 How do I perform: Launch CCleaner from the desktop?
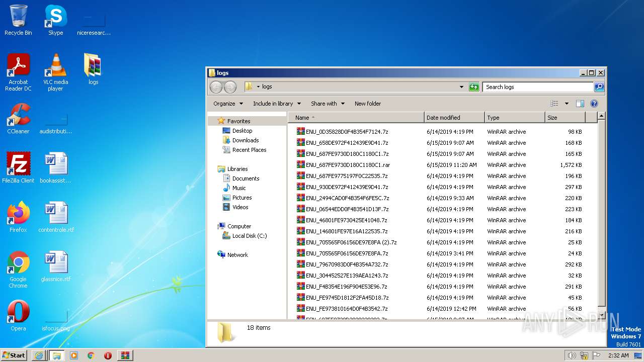point(18,119)
